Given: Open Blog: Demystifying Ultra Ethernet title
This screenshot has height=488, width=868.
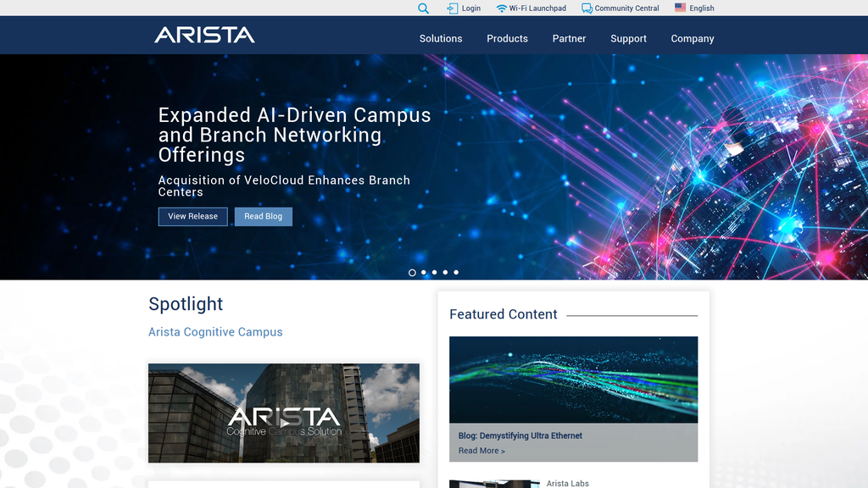Looking at the screenshot, I should [x=520, y=436].
